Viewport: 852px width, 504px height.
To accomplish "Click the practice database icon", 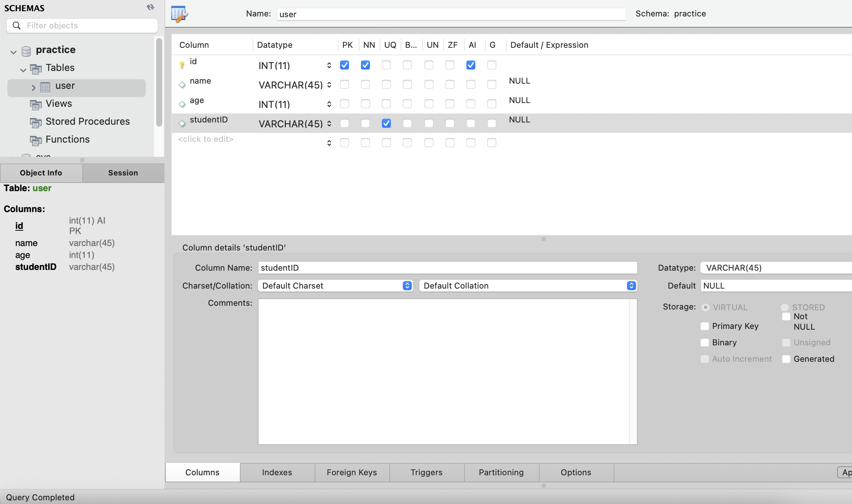I will [26, 51].
